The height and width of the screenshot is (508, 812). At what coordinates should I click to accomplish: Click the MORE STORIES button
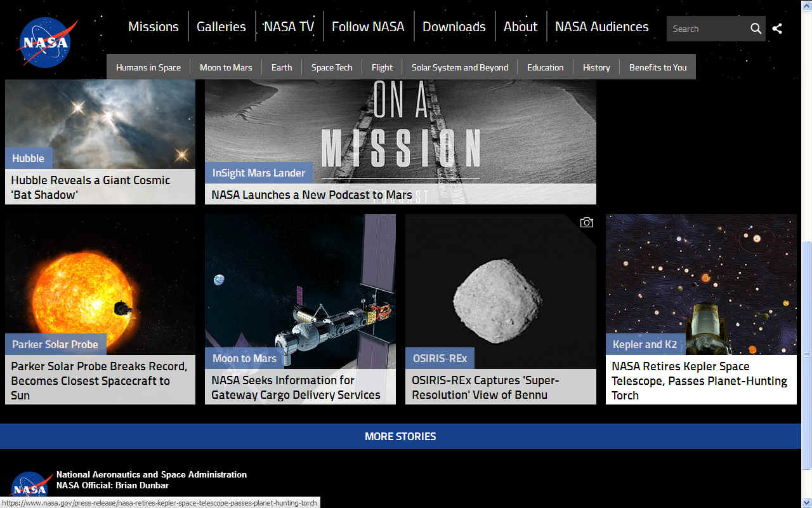pos(400,436)
